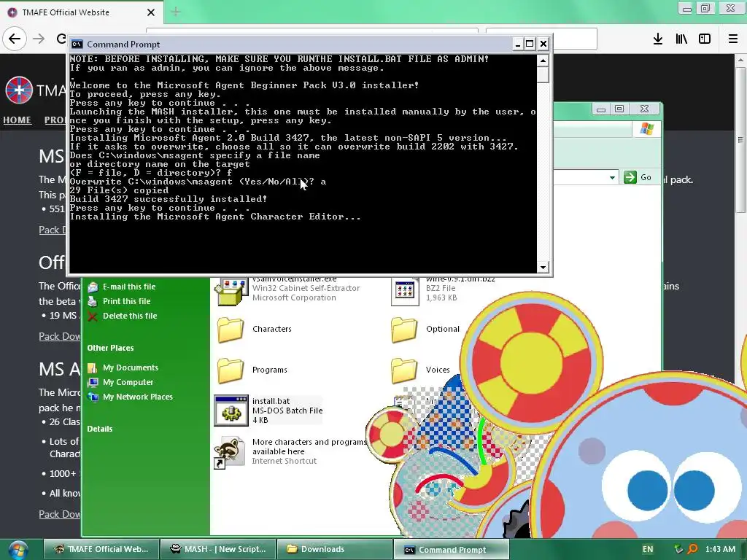Click Print this file task
This screenshot has width=747, height=560.
[127, 301]
